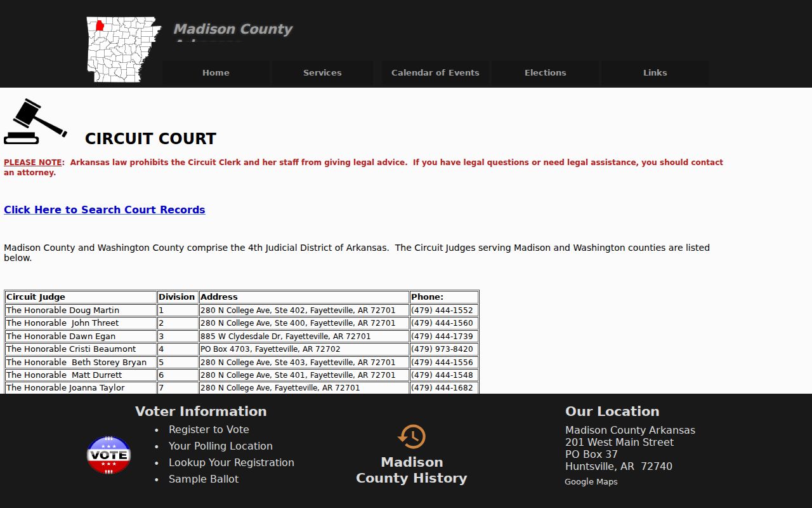This screenshot has width=812, height=508.
Task: Click the Arkansas county map logo
Action: click(x=124, y=50)
